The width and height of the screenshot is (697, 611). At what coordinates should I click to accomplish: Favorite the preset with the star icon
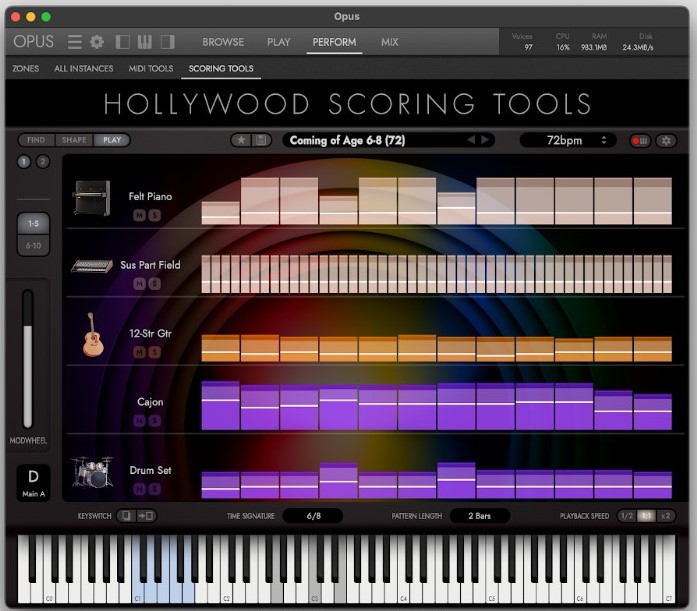pos(241,140)
